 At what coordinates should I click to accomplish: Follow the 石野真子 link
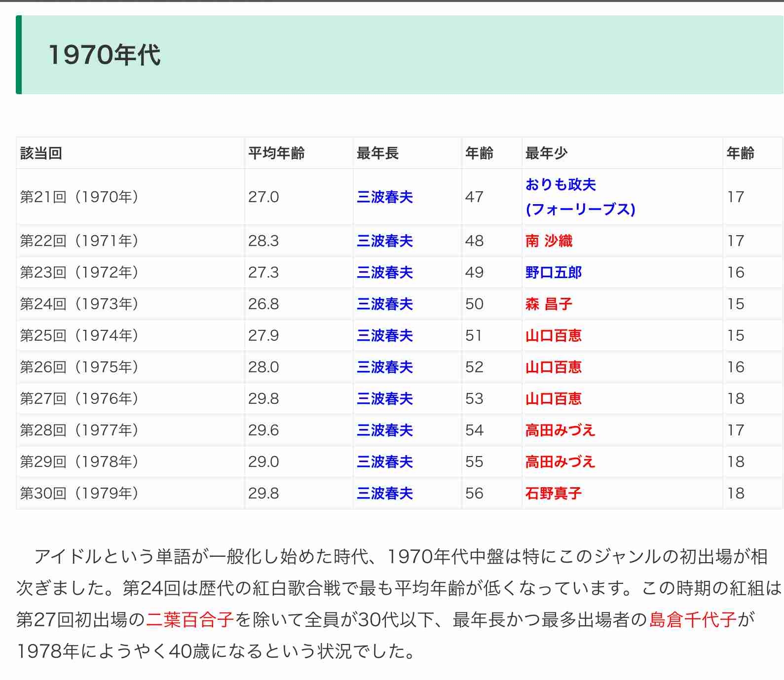point(554,494)
